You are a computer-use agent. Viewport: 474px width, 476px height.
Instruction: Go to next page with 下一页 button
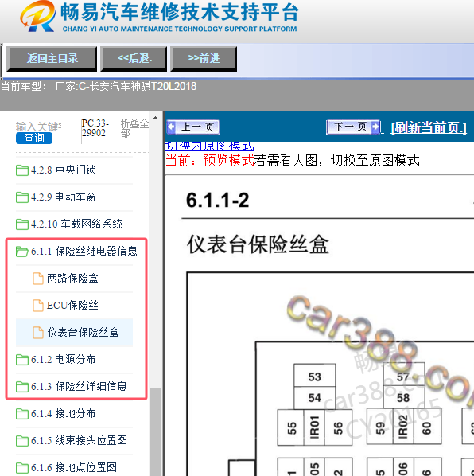click(x=353, y=127)
